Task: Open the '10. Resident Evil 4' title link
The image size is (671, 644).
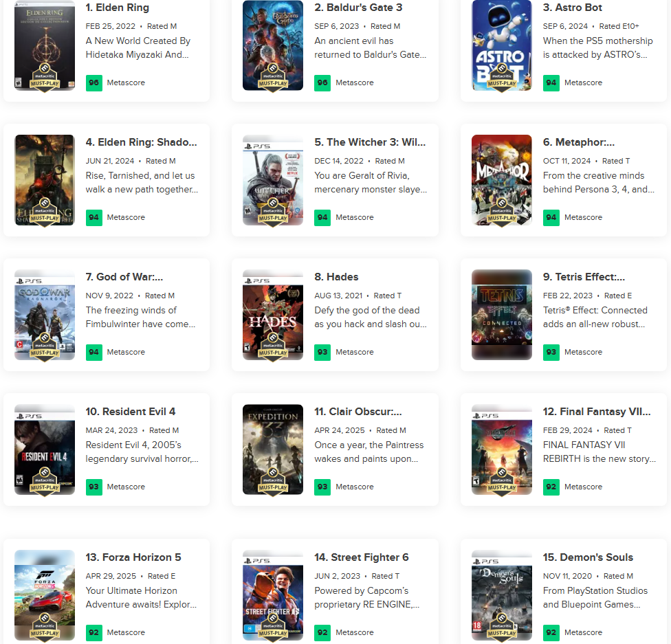Action: coord(131,412)
